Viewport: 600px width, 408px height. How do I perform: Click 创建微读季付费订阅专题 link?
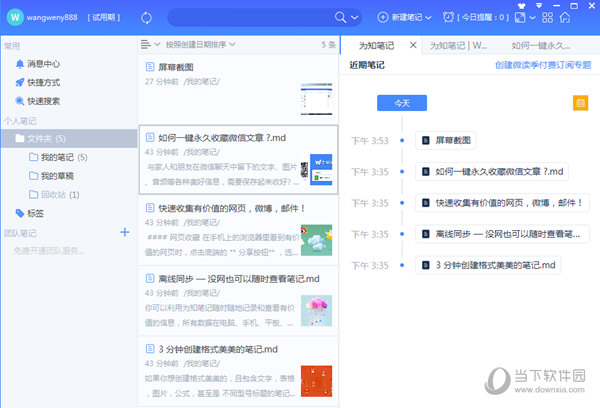542,64
